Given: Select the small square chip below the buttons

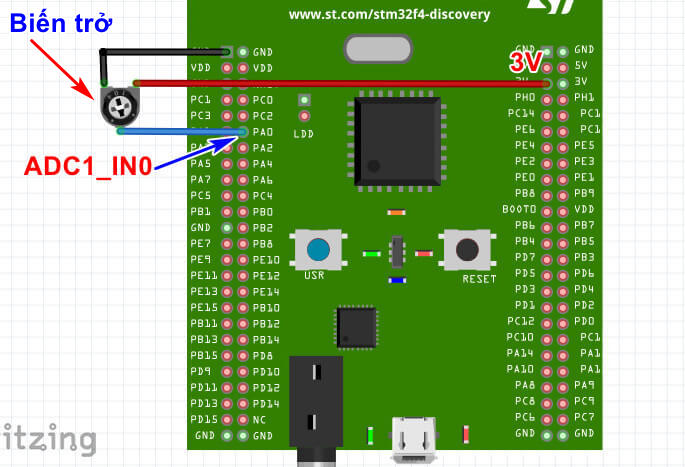Looking at the screenshot, I should [x=357, y=326].
